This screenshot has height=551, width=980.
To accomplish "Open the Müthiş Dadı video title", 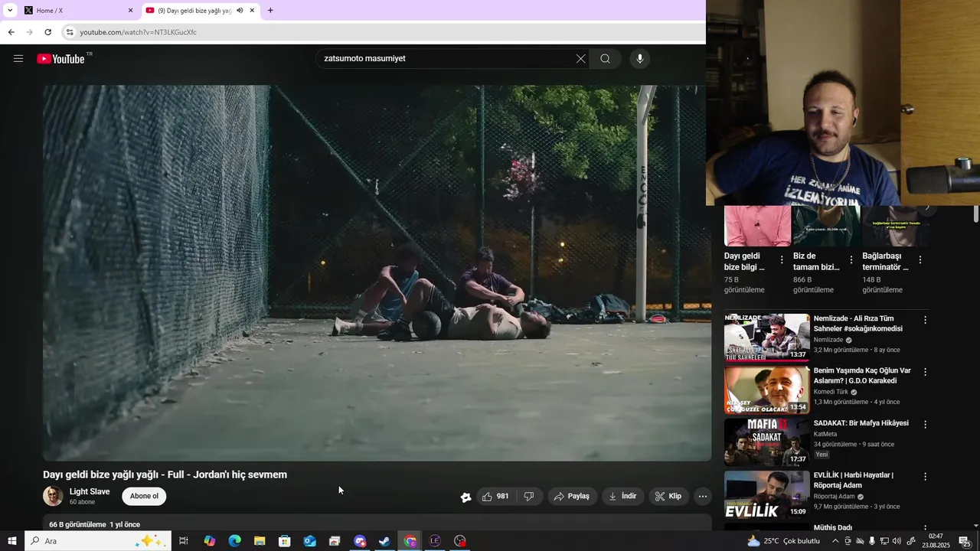I will point(833,527).
